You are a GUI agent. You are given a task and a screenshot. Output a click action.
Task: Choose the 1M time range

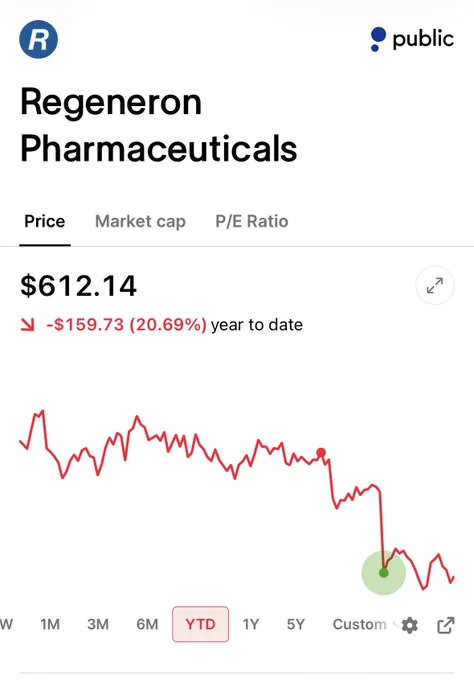click(50, 624)
